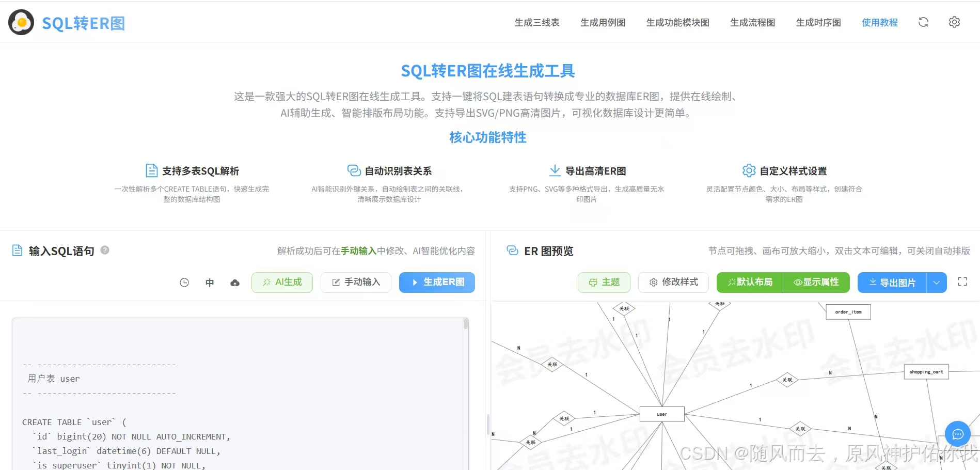This screenshot has width=980, height=470.
Task: Open history via the clock icon
Action: pyautogui.click(x=184, y=283)
